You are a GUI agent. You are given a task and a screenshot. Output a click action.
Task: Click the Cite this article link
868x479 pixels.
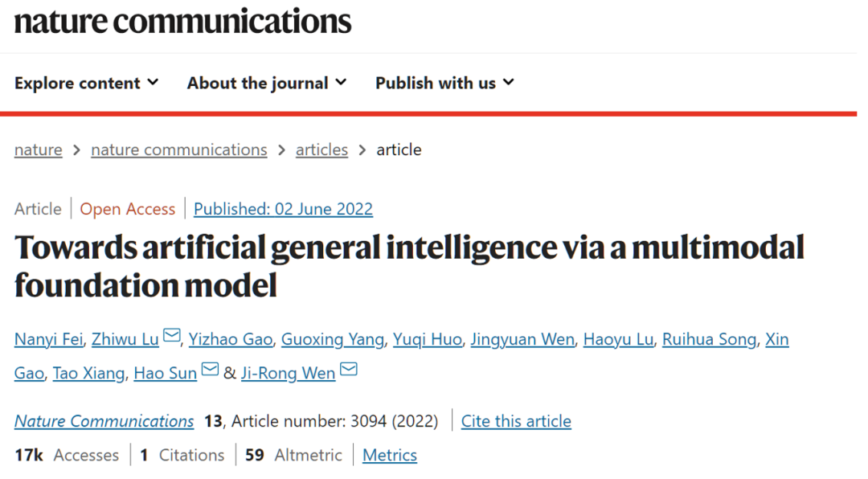tap(516, 421)
